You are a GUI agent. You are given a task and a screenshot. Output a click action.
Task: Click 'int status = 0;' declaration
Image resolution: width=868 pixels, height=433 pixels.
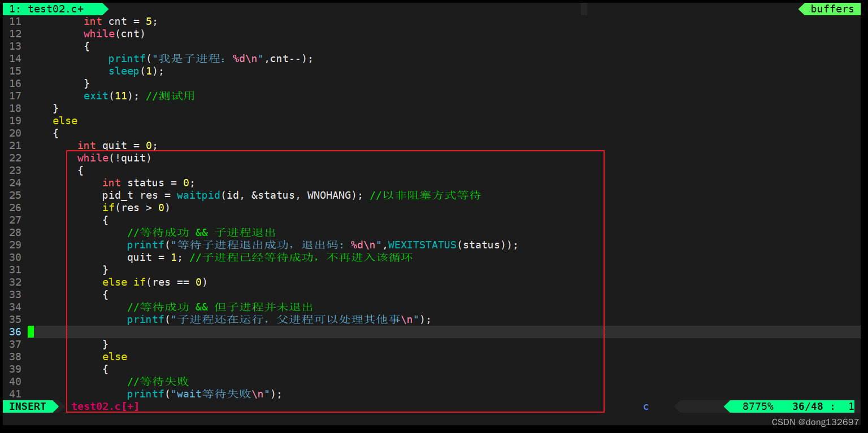click(x=149, y=183)
